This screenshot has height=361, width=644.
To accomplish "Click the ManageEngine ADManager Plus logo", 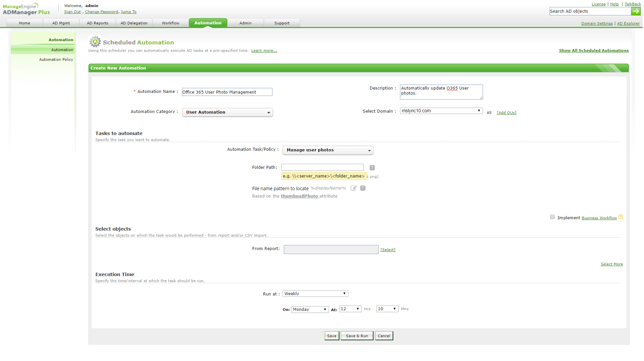I will tap(26, 9).
